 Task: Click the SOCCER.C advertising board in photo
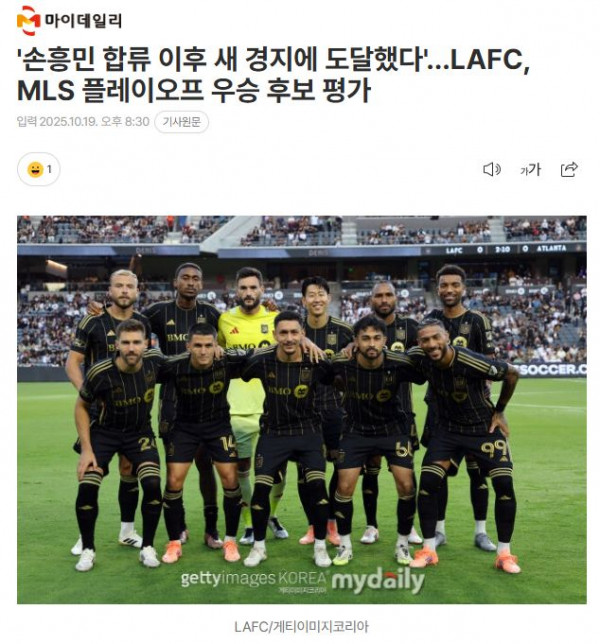(x=550, y=370)
